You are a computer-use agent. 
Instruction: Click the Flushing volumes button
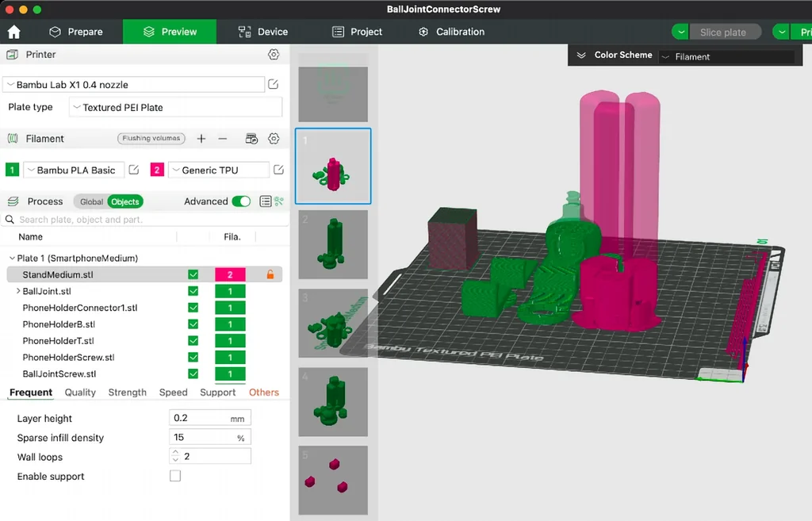(151, 138)
